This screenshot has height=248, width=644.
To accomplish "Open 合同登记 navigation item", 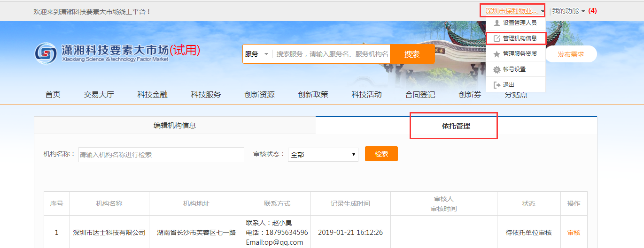I will [420, 95].
